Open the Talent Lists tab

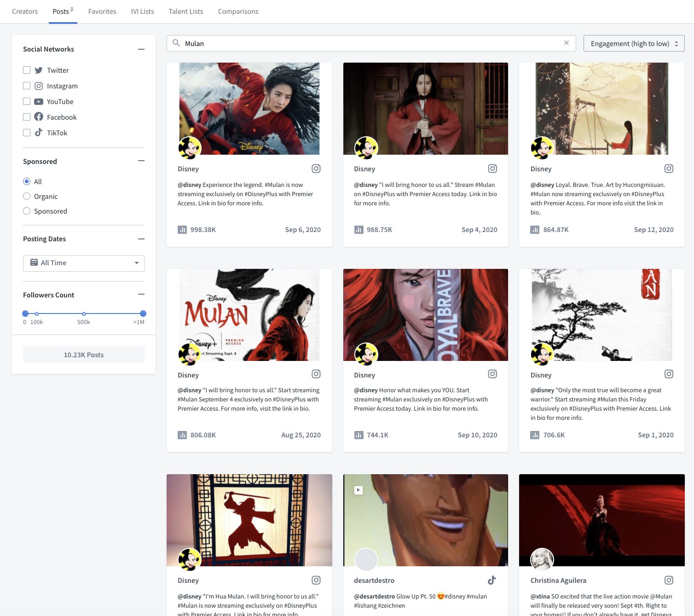pyautogui.click(x=186, y=12)
